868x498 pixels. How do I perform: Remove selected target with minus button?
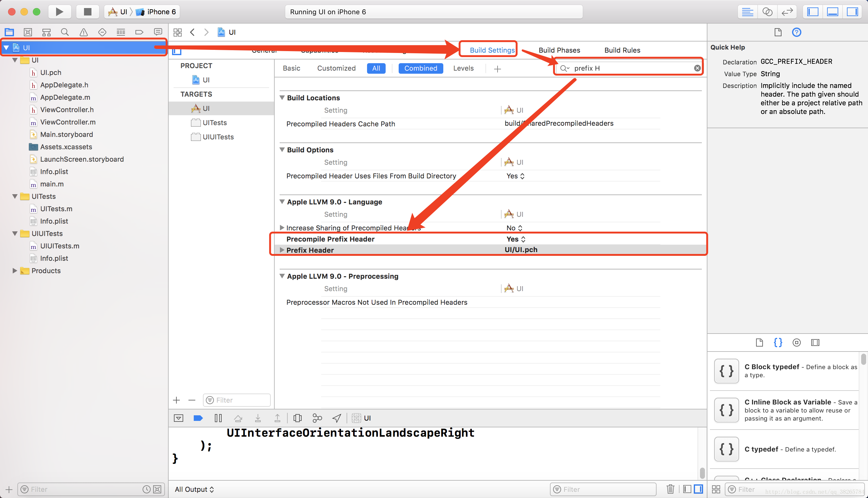point(192,400)
